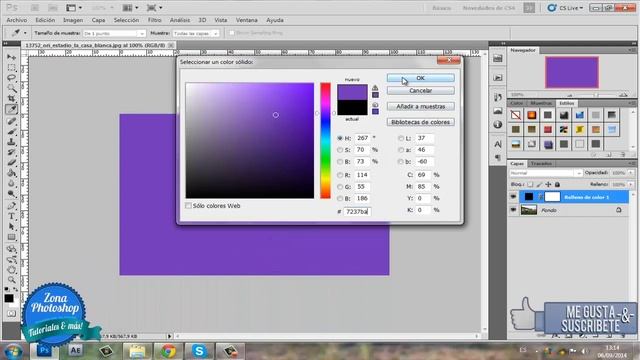
Task: Open the Archivo menu
Action: coord(17,20)
